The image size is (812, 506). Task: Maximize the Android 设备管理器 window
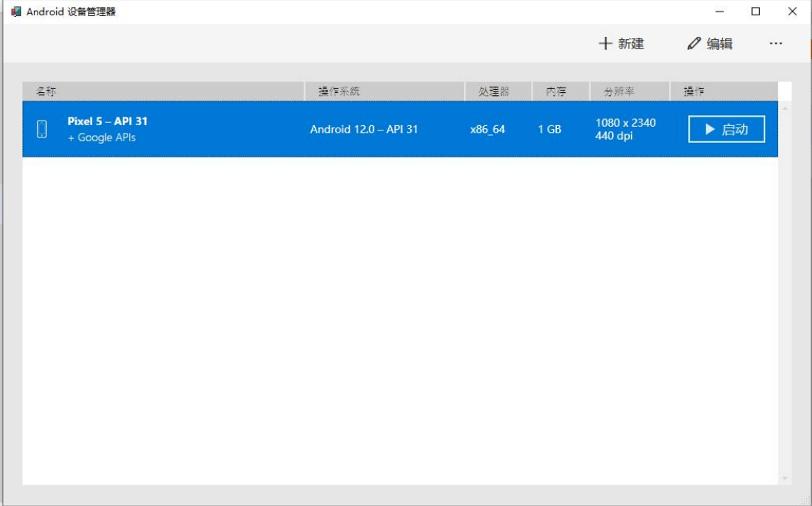click(x=756, y=12)
